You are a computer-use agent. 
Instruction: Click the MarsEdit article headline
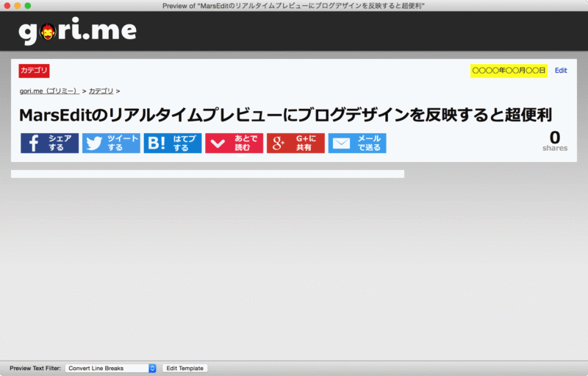285,116
